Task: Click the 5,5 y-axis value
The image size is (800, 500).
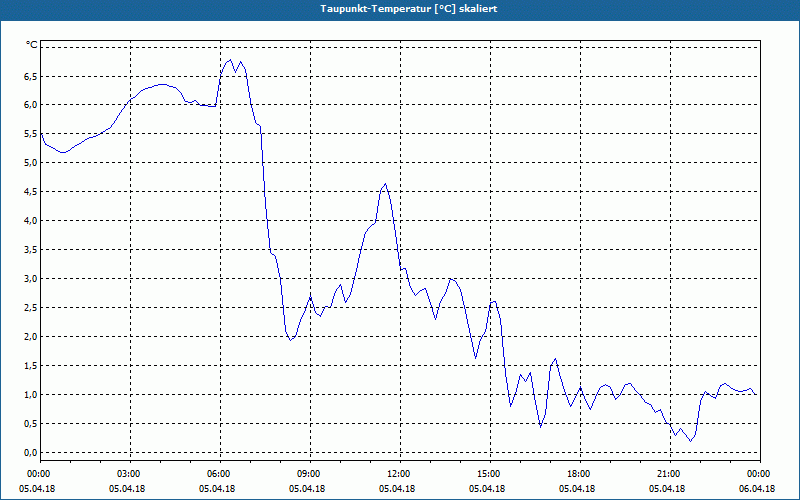Action: point(31,134)
